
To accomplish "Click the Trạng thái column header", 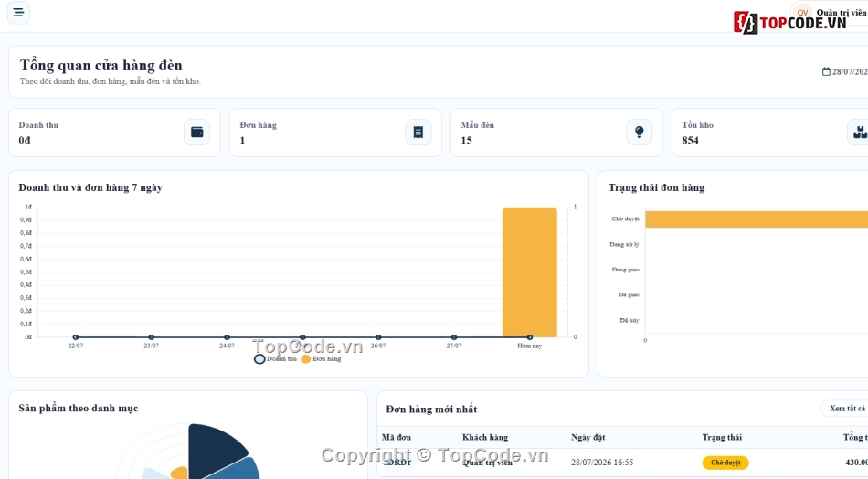I will click(x=722, y=438).
